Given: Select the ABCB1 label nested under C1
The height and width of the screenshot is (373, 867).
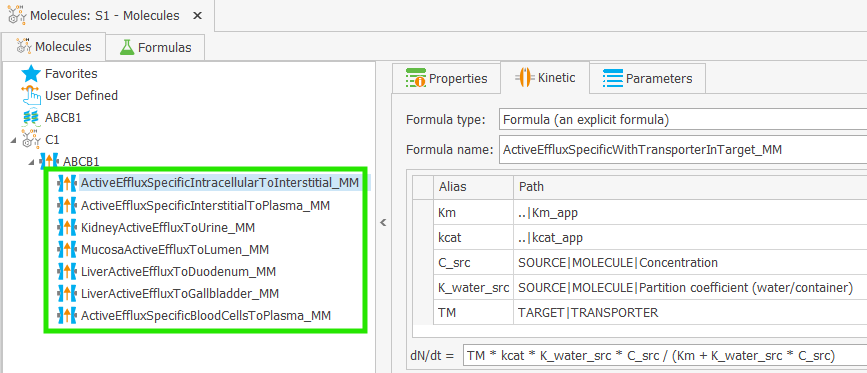Looking at the screenshot, I should coord(81,162).
